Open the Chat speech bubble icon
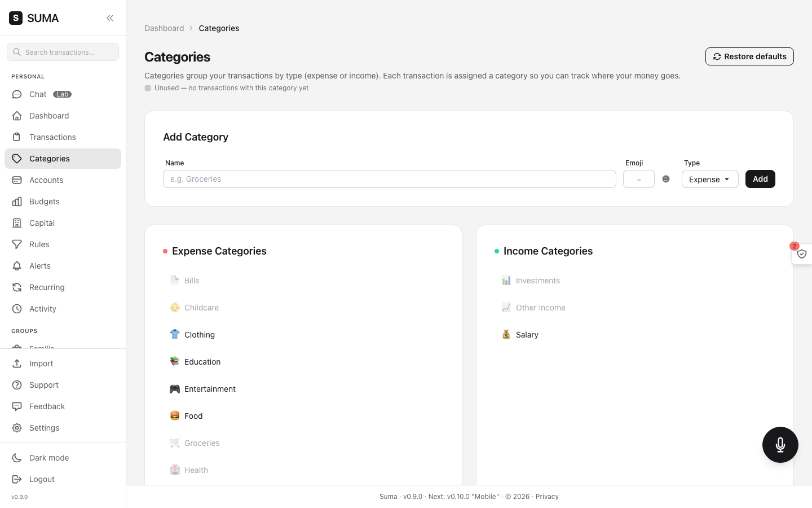Viewport: 812px width, 508px height. point(17,94)
